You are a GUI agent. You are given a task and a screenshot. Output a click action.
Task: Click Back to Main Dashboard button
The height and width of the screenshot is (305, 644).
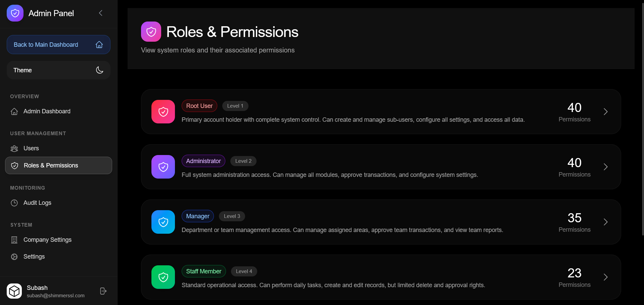46,45
